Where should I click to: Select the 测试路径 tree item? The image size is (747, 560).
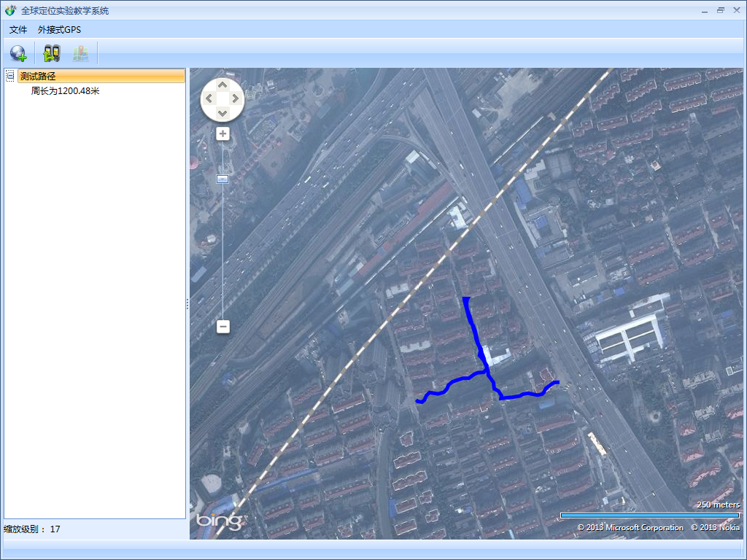coord(38,77)
